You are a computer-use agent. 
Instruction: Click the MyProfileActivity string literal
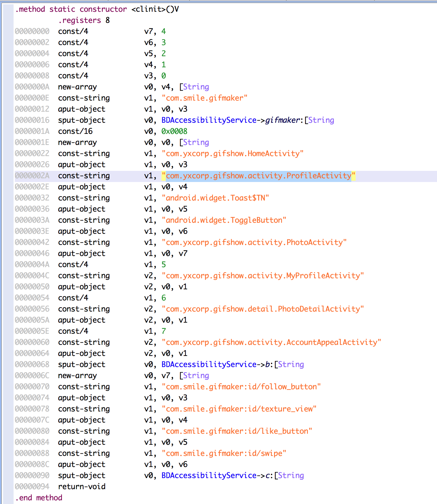(x=263, y=276)
